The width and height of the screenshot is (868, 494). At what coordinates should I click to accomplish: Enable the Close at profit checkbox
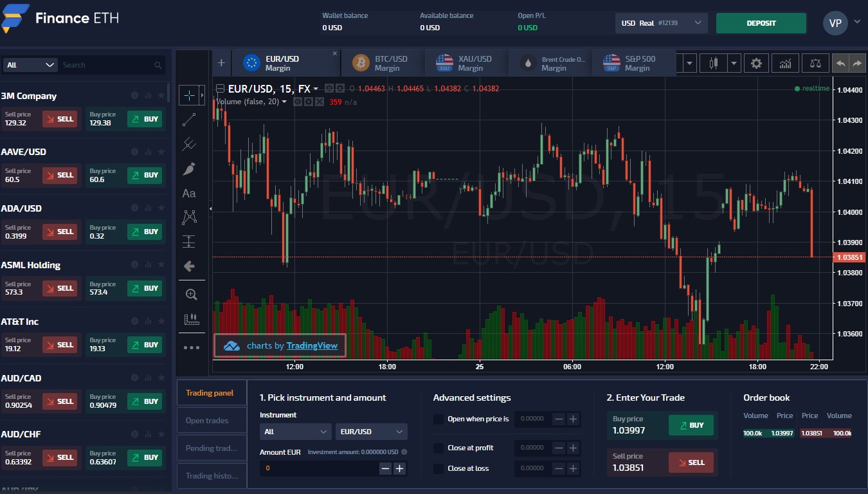[439, 448]
